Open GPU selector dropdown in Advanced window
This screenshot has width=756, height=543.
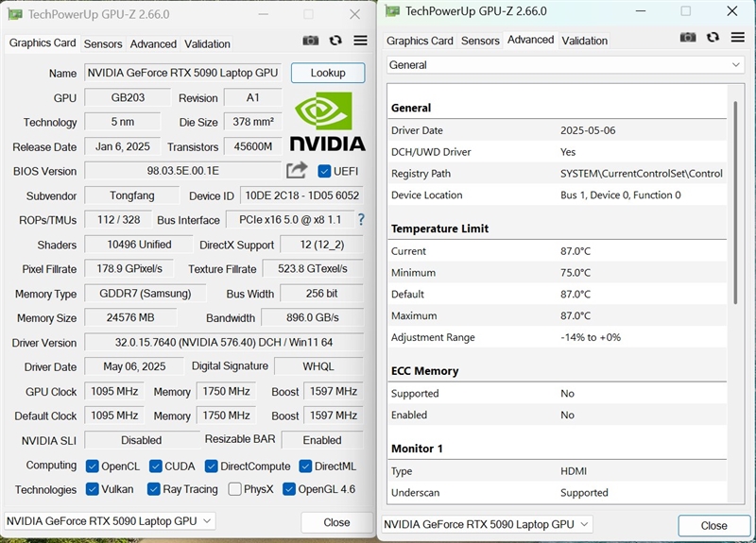coord(488,524)
